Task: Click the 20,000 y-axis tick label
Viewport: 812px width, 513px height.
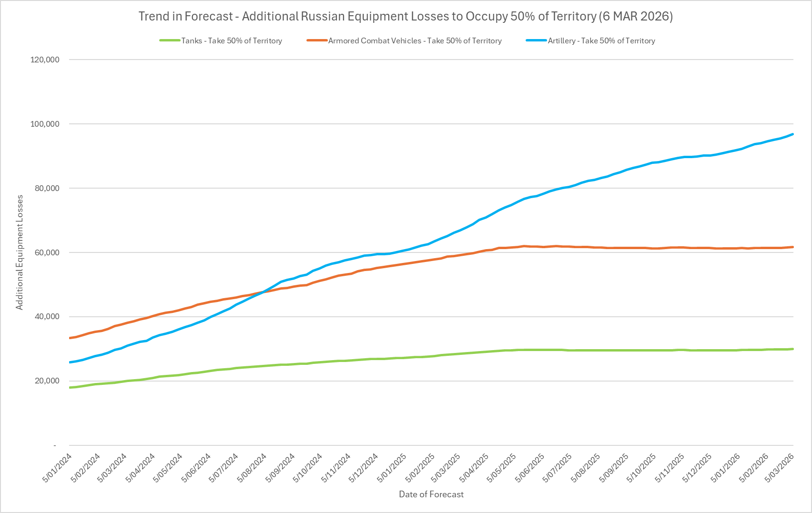Action: pyautogui.click(x=46, y=381)
